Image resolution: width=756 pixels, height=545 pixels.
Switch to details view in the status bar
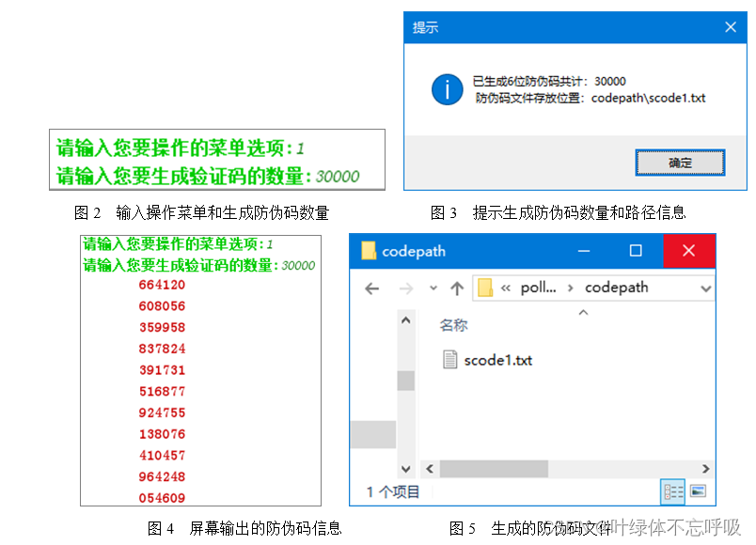673,491
